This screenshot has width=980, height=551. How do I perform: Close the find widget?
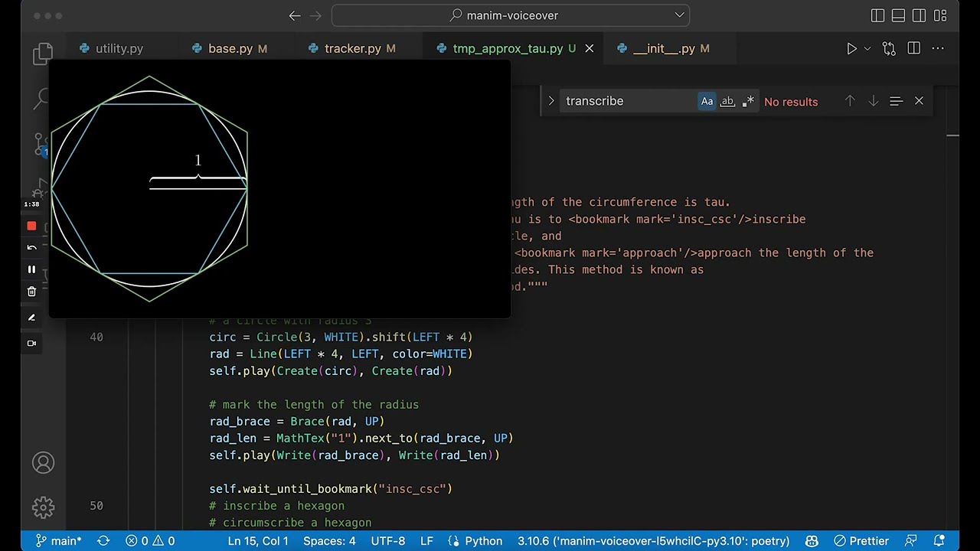pos(919,101)
